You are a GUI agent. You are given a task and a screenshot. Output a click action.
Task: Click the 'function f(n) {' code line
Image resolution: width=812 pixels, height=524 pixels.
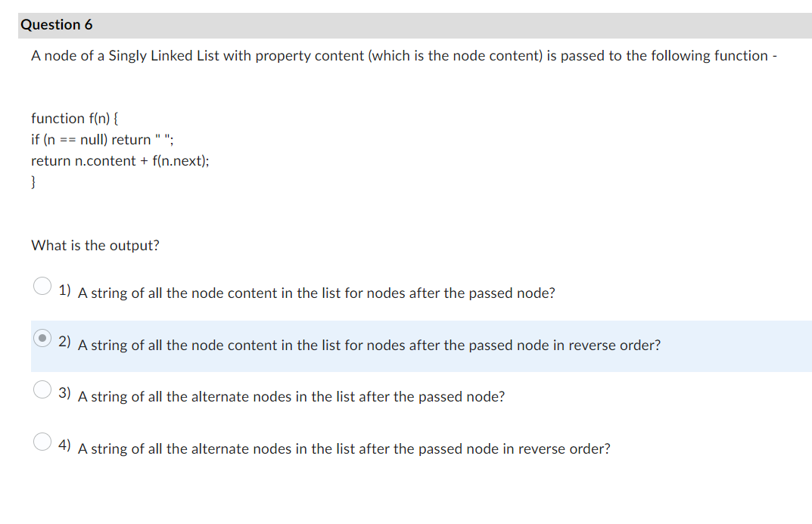[x=74, y=118]
